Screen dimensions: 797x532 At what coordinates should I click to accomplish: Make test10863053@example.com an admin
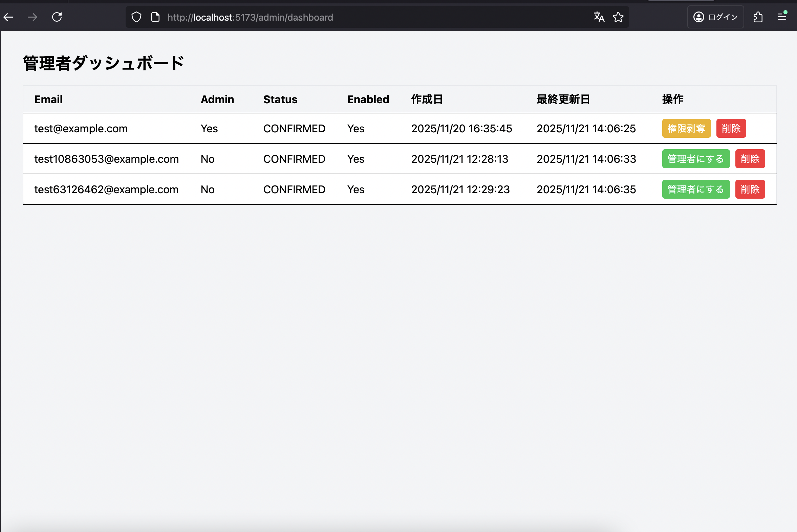[x=695, y=159]
